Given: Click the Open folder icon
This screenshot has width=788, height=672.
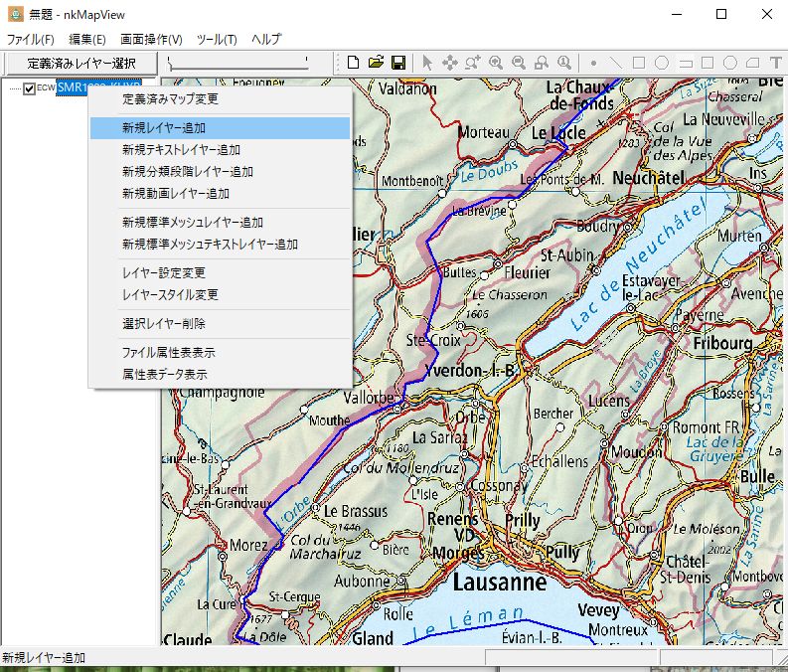Looking at the screenshot, I should 376,63.
